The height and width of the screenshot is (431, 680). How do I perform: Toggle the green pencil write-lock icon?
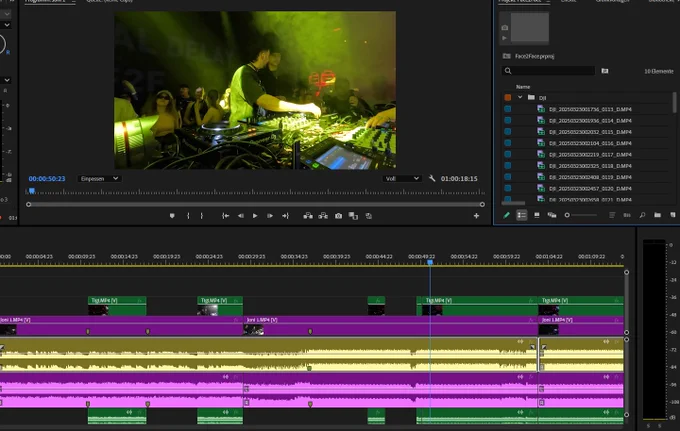(506, 215)
